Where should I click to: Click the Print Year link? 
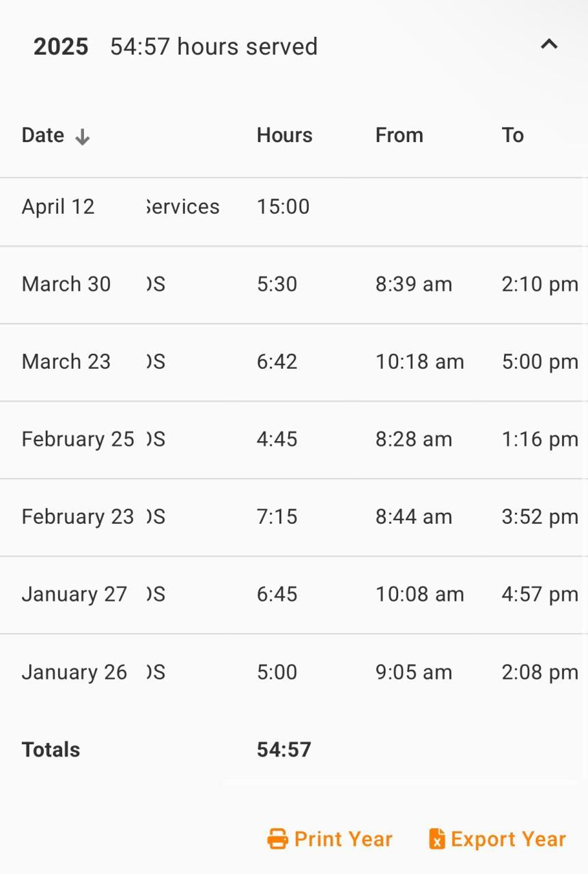[343, 838]
